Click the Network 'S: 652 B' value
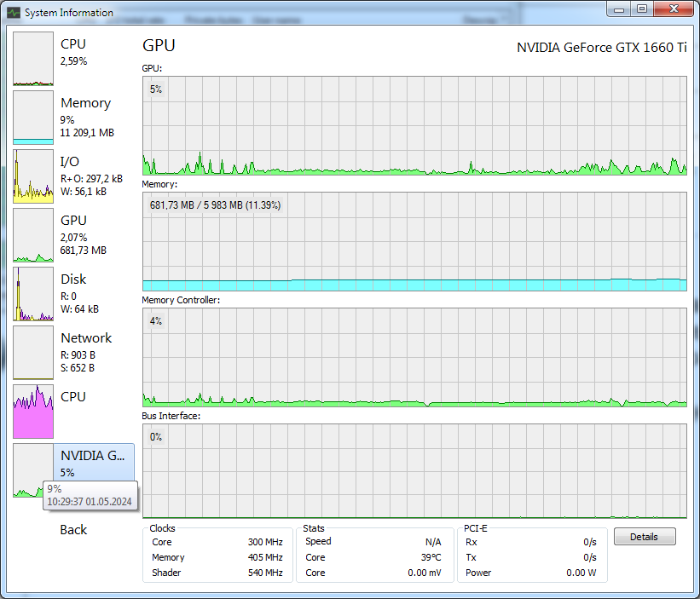This screenshot has height=599, width=700. click(x=78, y=368)
